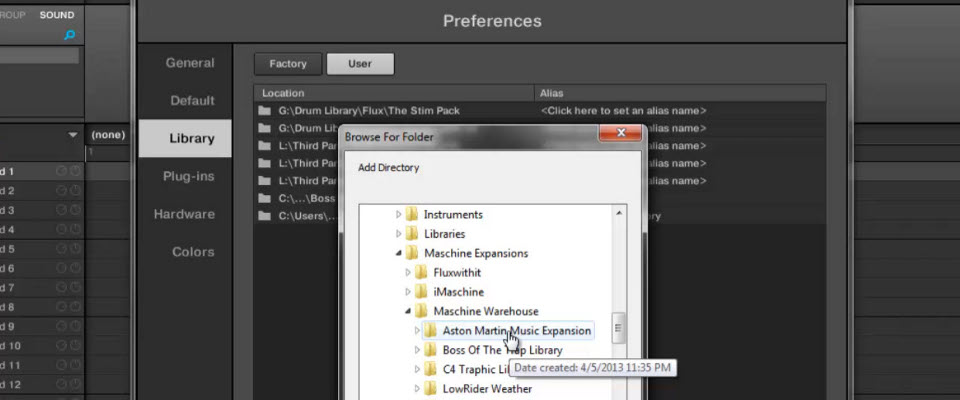Toggle the left round icon on sound row 12

pos(61,385)
